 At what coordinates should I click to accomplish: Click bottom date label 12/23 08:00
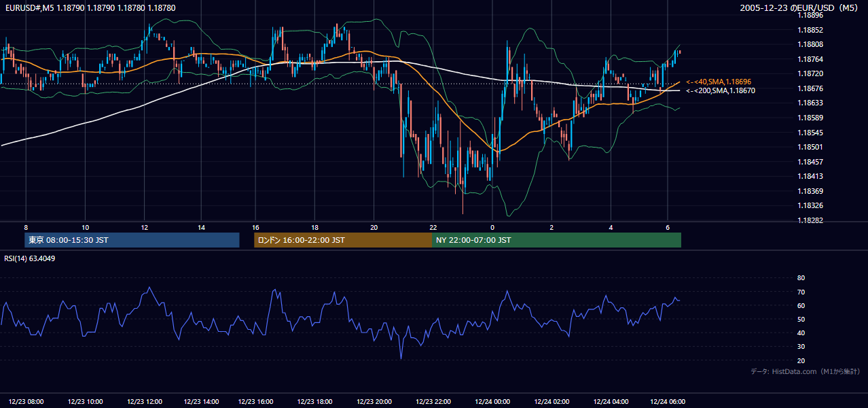pyautogui.click(x=26, y=402)
